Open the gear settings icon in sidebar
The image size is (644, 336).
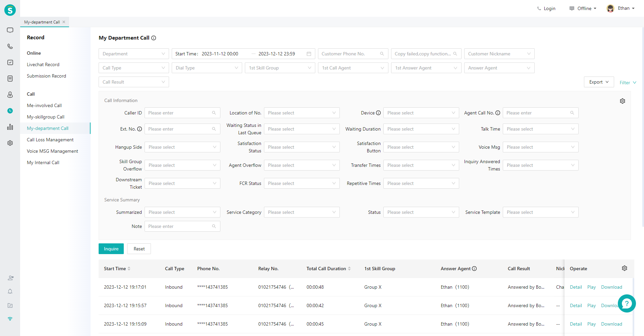pos(10,143)
